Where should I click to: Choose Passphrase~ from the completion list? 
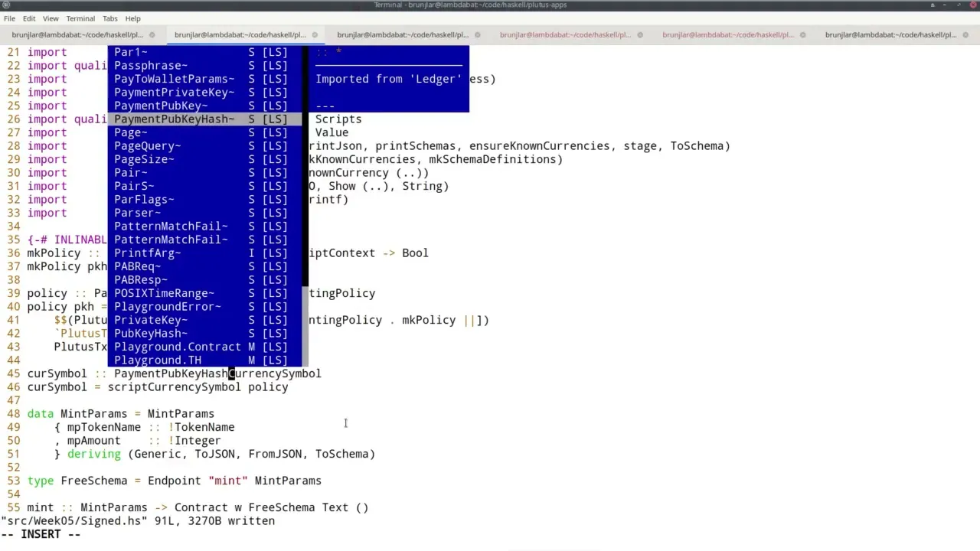click(151, 66)
